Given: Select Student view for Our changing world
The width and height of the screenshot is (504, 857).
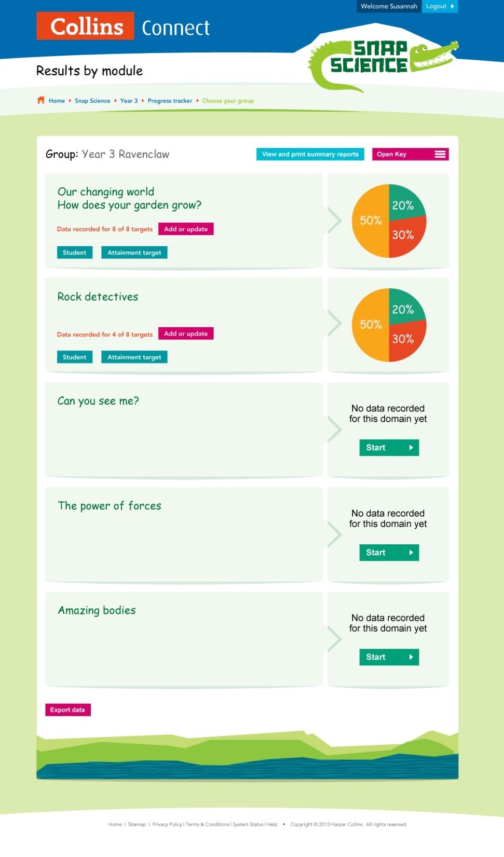Looking at the screenshot, I should [x=75, y=253].
